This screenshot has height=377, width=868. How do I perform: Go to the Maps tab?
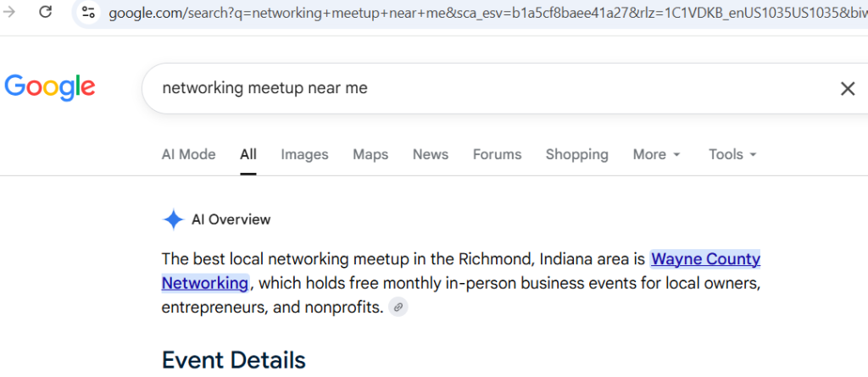point(370,154)
